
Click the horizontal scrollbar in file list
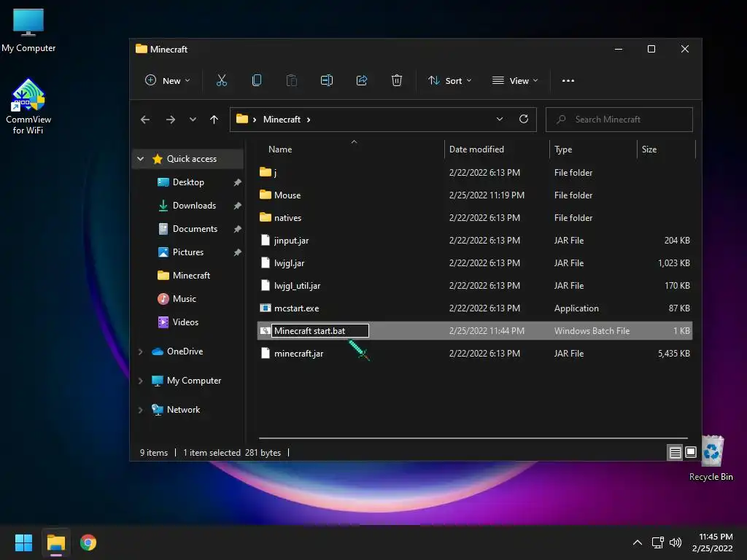point(473,437)
